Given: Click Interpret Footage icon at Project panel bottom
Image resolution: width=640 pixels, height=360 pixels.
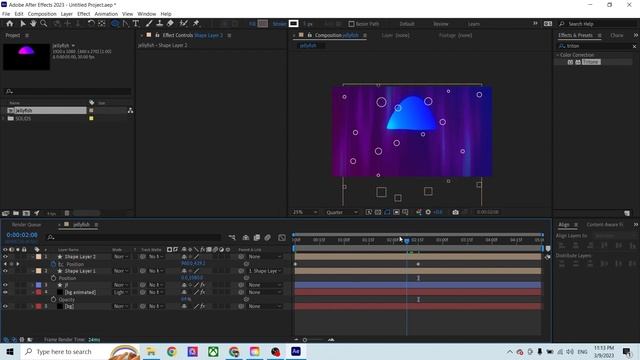Looking at the screenshot, I should (5, 213).
